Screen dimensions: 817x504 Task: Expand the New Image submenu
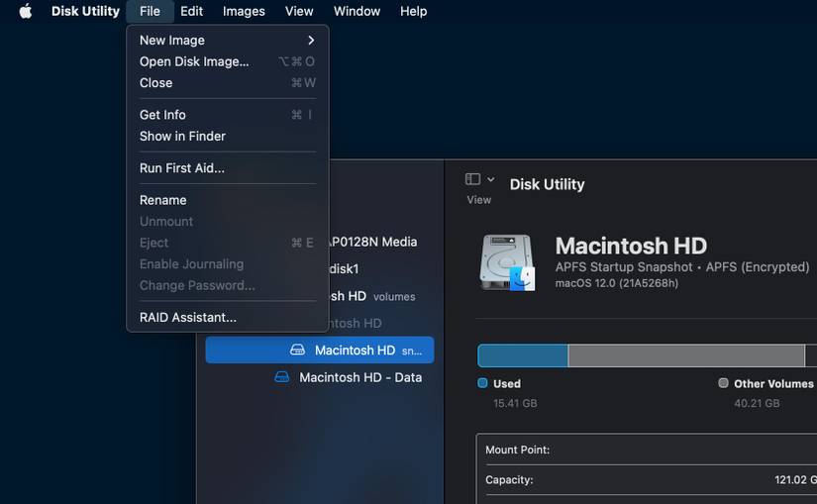pos(228,41)
